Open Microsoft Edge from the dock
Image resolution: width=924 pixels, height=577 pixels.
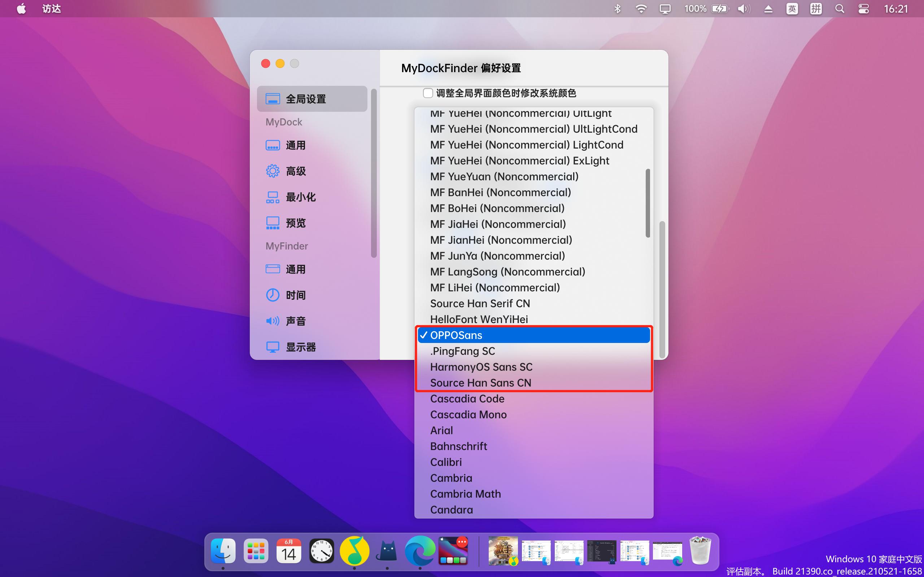coord(420,551)
